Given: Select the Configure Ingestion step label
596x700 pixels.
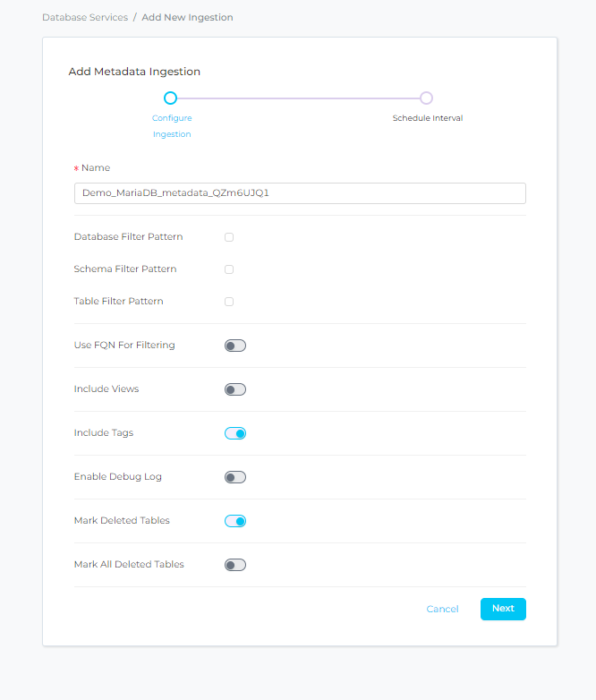Looking at the screenshot, I should (x=172, y=125).
